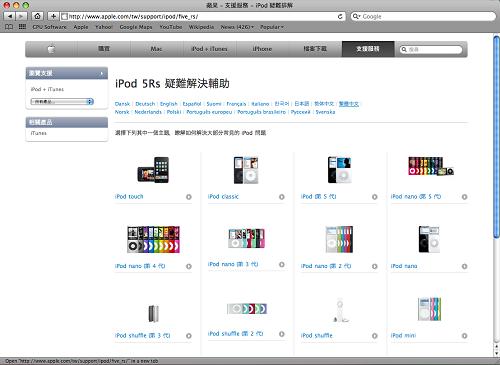Open the store tab beside Apple logo
This screenshot has width=500, height=365.
coord(104,49)
